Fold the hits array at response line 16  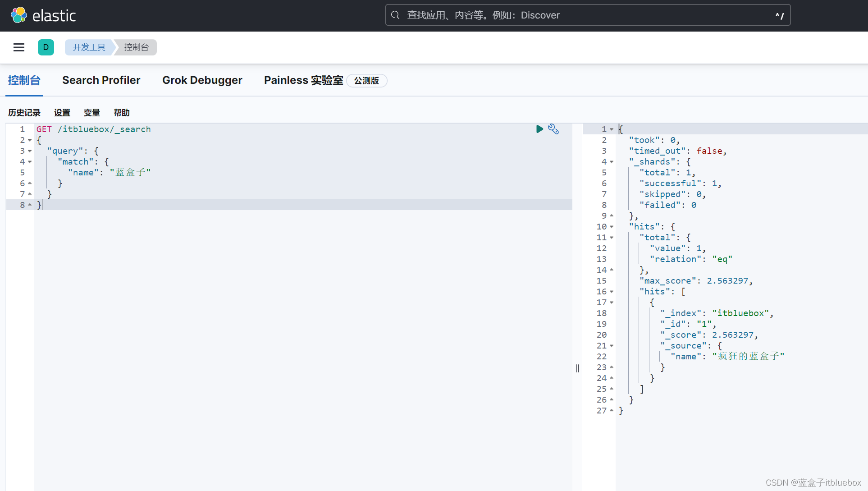click(x=612, y=292)
